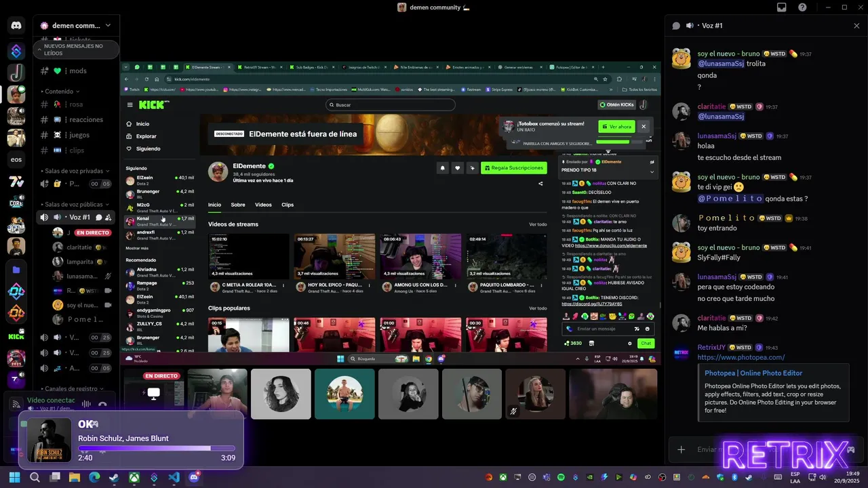Switch to Clips tab on Kick channel

288,205
